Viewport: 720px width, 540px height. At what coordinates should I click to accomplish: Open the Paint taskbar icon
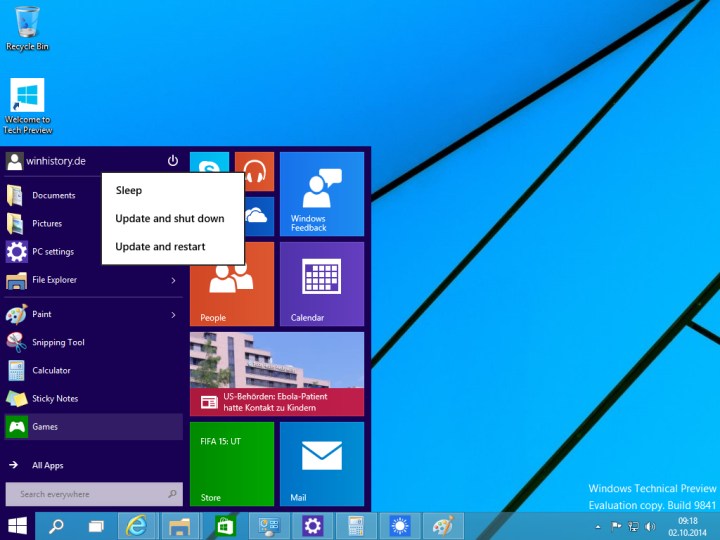point(443,526)
